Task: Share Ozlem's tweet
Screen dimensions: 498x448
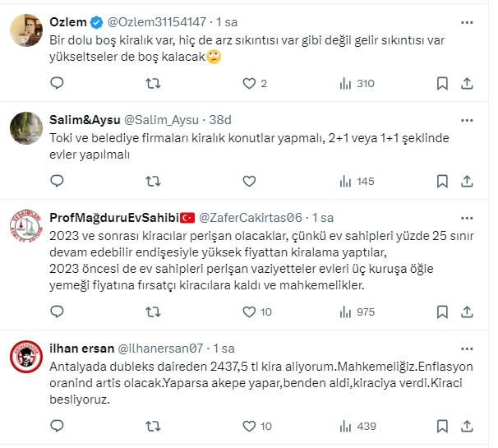Action: [467, 83]
